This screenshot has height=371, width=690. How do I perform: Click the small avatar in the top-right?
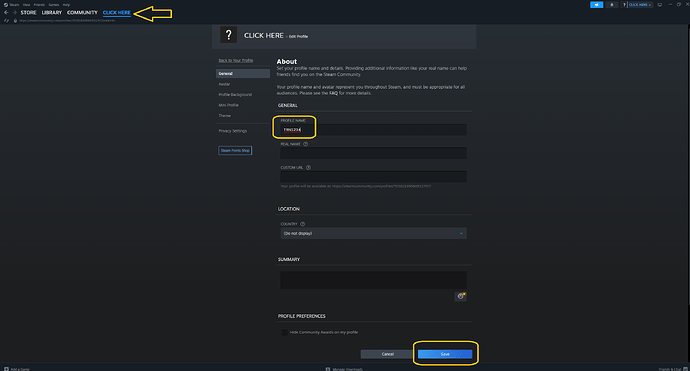(624, 4)
